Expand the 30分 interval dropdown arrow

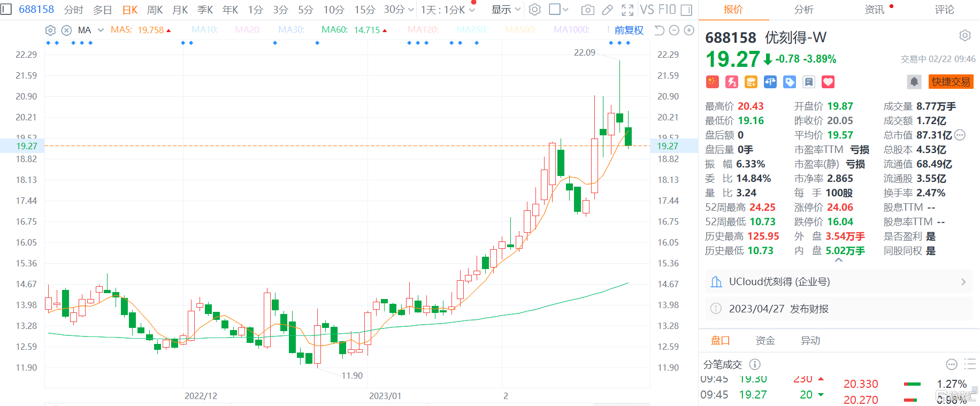pos(411,10)
